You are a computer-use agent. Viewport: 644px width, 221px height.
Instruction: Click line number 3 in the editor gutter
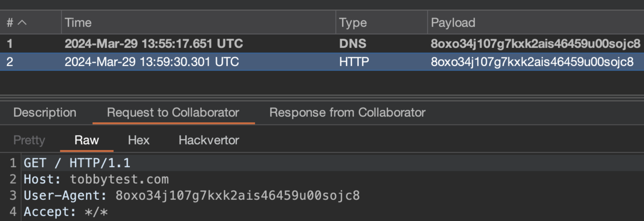click(x=13, y=196)
